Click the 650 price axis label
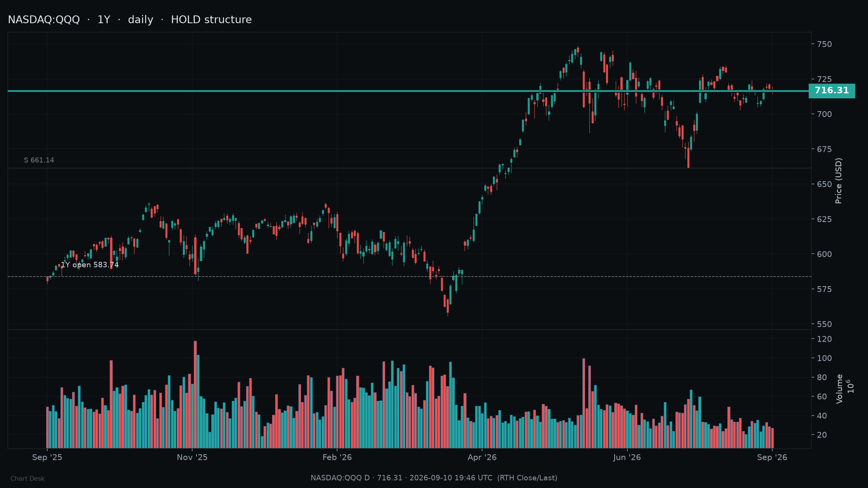 click(x=825, y=184)
